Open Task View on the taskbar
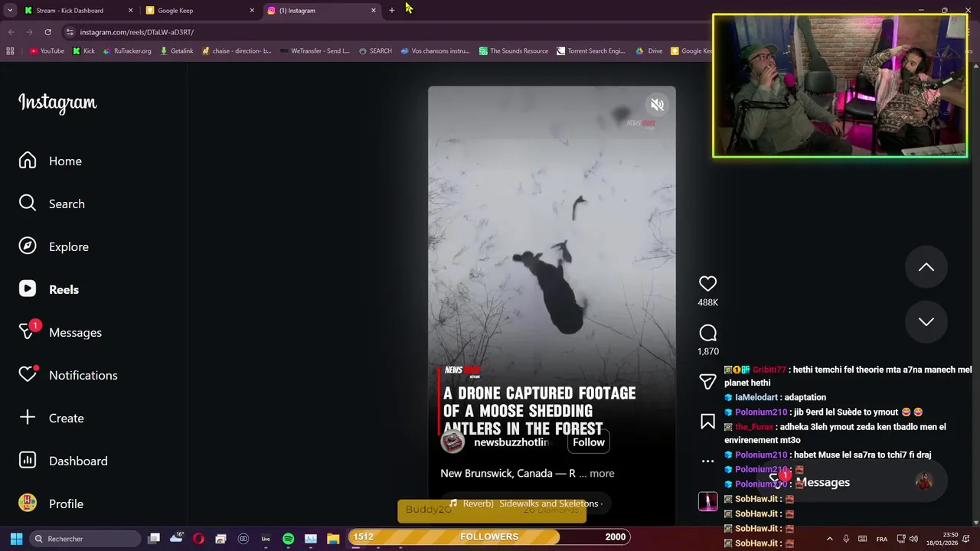980x551 pixels. click(154, 539)
